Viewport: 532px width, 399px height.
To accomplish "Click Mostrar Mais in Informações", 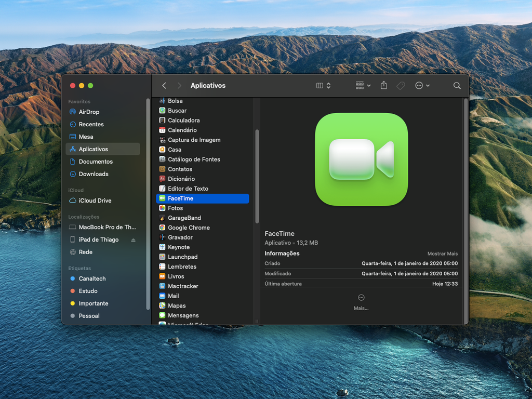I will tap(443, 254).
